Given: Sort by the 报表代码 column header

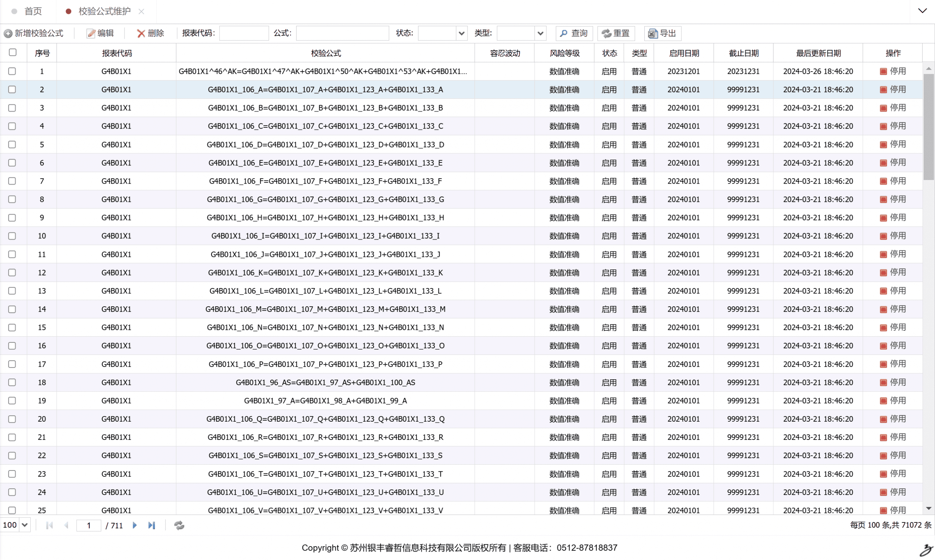Looking at the screenshot, I should 117,53.
